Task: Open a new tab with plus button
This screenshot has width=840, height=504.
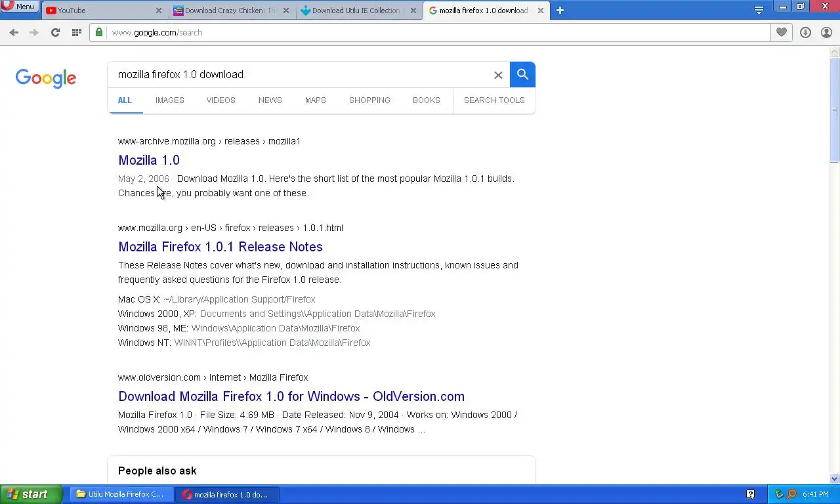Action: click(x=560, y=10)
